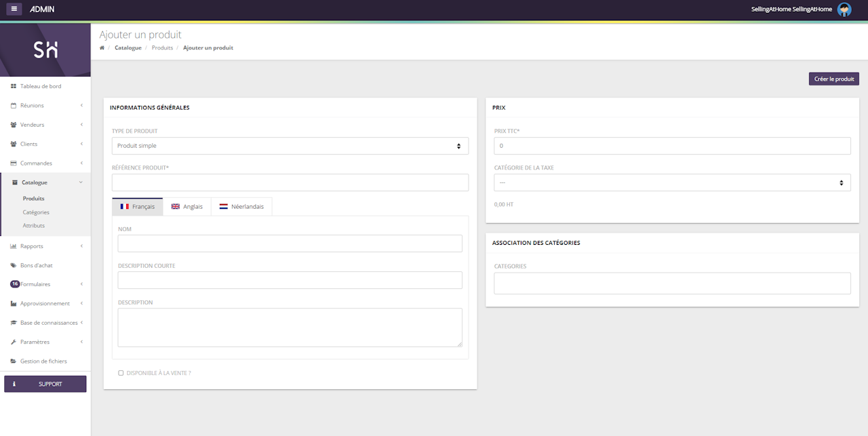
Task: Open the Type de produit dropdown
Action: click(290, 146)
